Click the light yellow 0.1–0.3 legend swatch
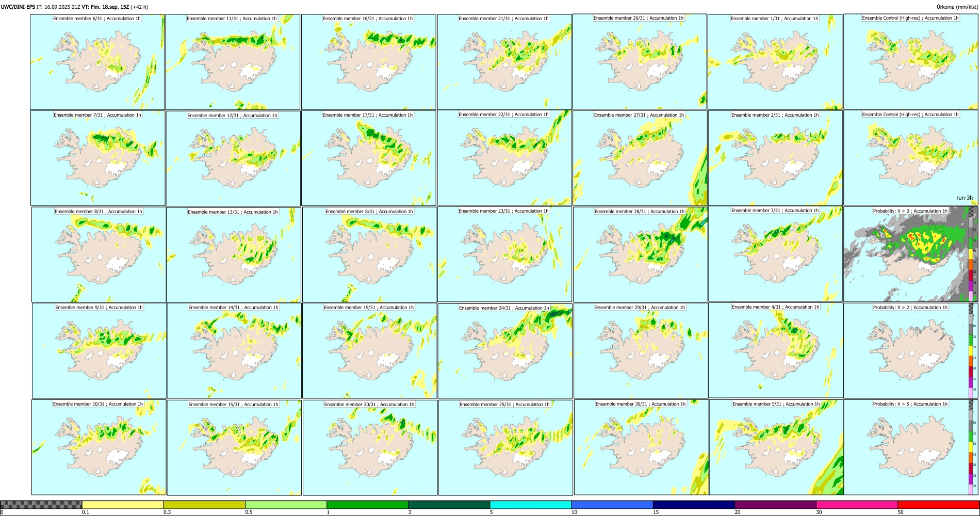The height and width of the screenshot is (516, 980). tap(123, 505)
